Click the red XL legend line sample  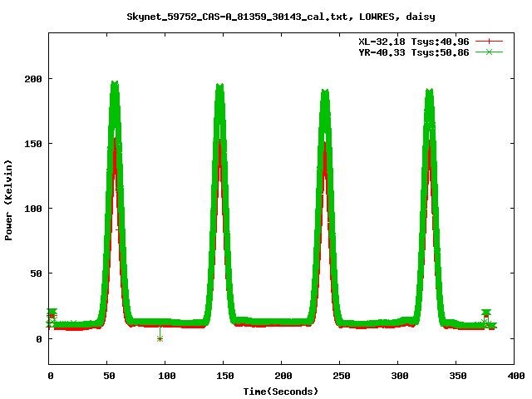[x=489, y=42]
